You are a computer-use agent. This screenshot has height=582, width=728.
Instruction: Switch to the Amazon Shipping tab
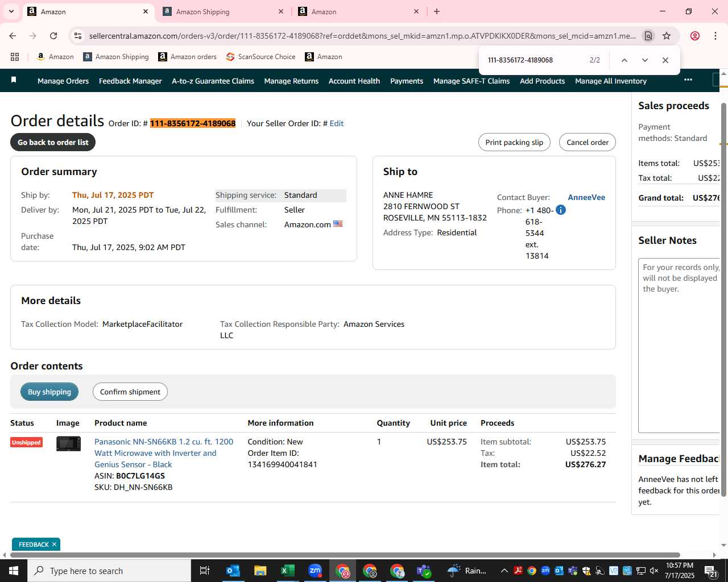[x=223, y=11]
